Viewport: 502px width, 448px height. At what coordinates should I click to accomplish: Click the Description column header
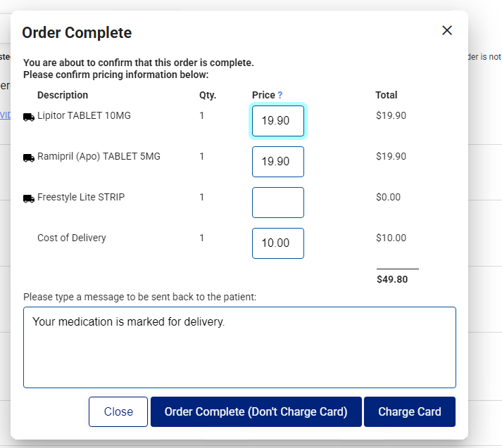click(63, 95)
